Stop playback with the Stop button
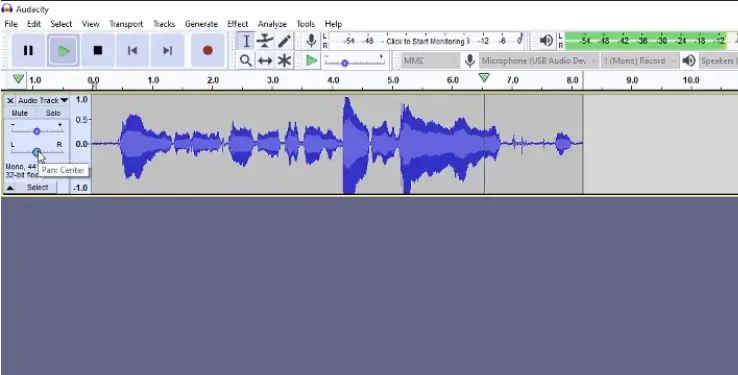The image size is (738, 375). (98, 50)
